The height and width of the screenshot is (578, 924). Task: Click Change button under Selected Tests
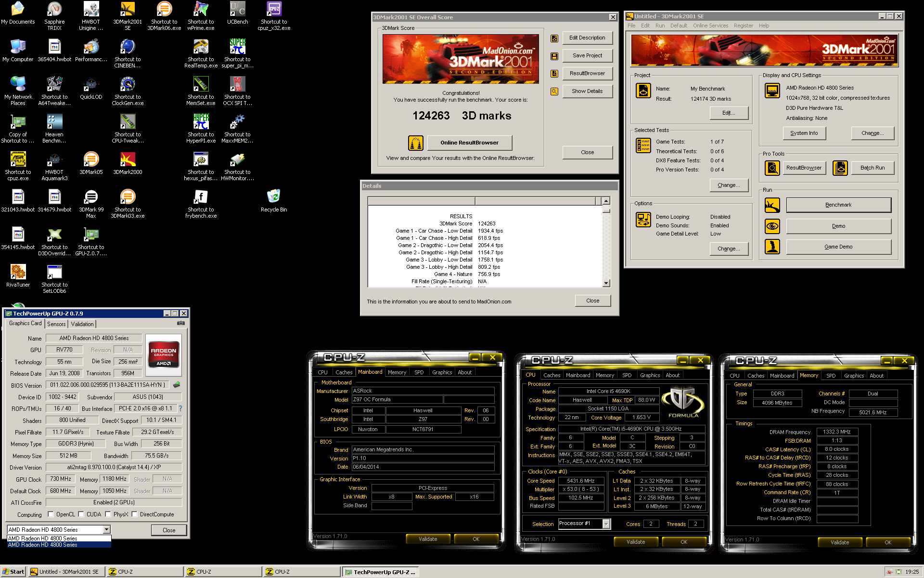(x=729, y=185)
